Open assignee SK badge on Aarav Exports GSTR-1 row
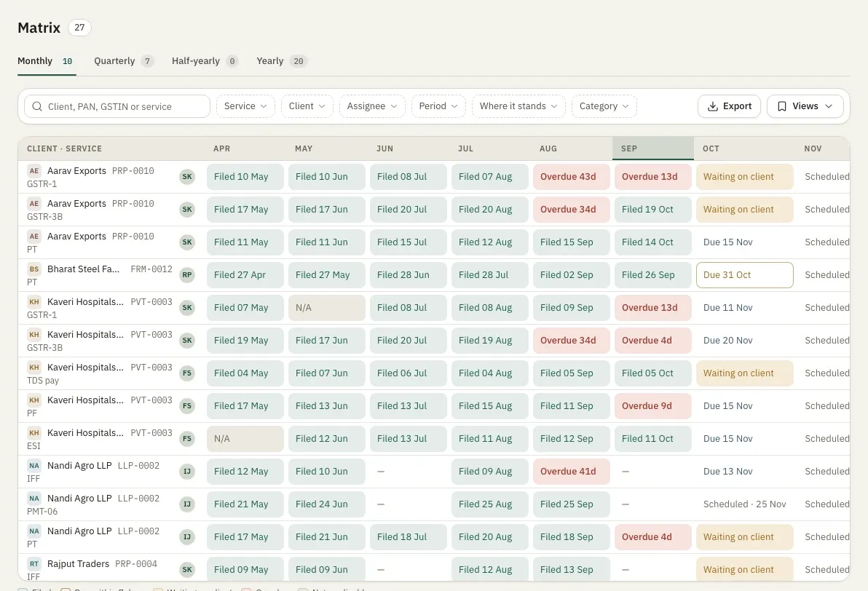 point(187,177)
